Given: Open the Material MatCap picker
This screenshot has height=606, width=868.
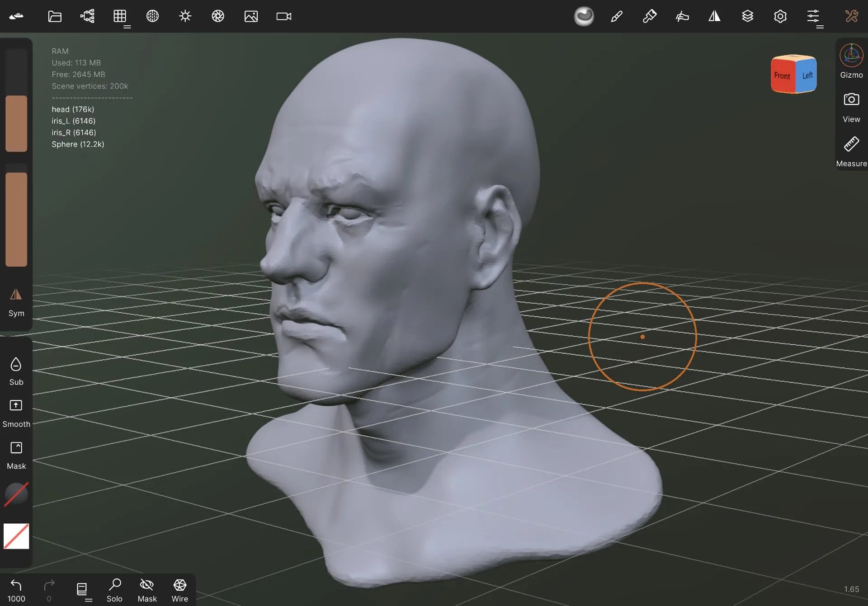Looking at the screenshot, I should (584, 16).
